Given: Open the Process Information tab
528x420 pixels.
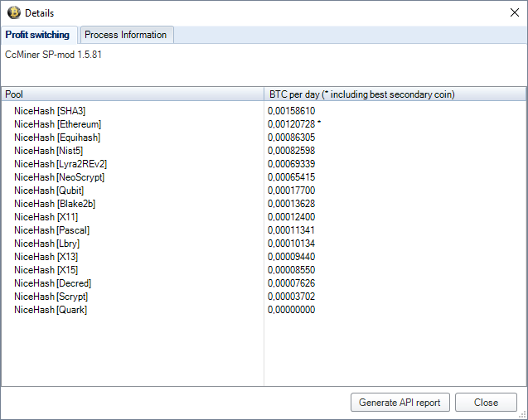Looking at the screenshot, I should point(126,35).
